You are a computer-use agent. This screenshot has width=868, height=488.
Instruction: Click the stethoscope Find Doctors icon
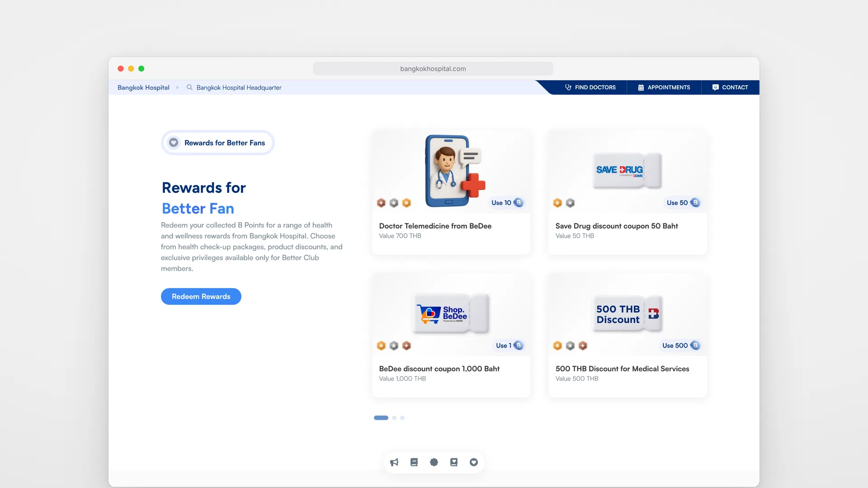point(568,87)
